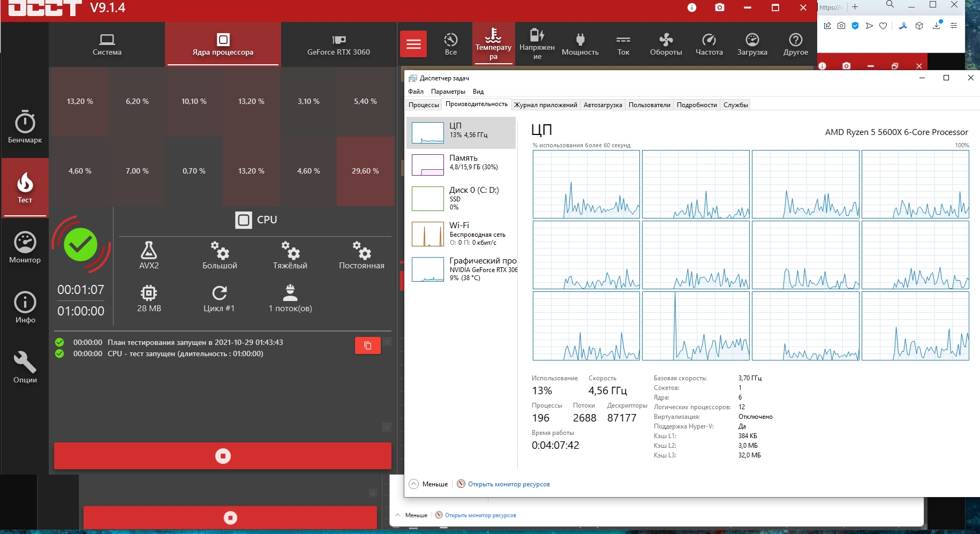The width and height of the screenshot is (980, 534).
Task: Copy the test log with the red copy button
Action: (368, 345)
